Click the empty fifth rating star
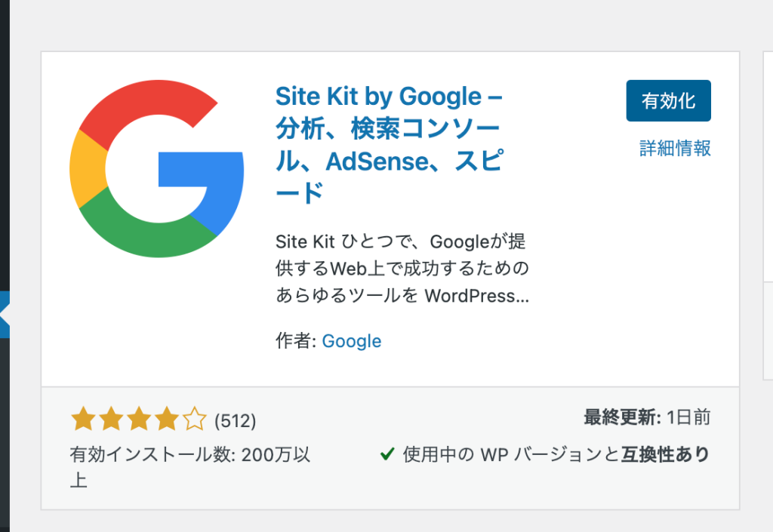773x532 pixels. click(194, 420)
